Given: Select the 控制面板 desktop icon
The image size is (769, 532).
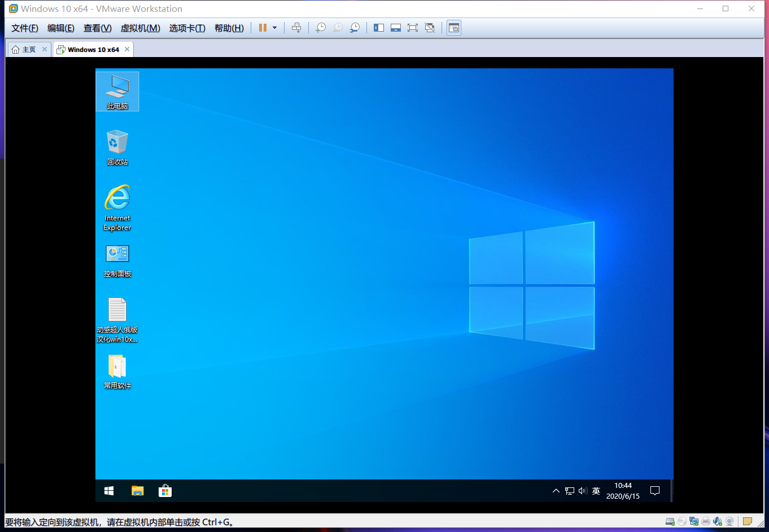Looking at the screenshot, I should [x=117, y=261].
